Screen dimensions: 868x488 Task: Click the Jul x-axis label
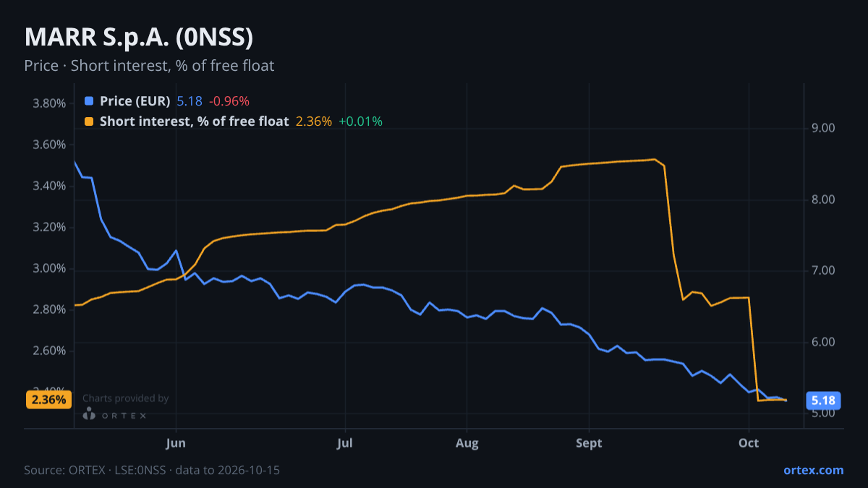pos(345,443)
